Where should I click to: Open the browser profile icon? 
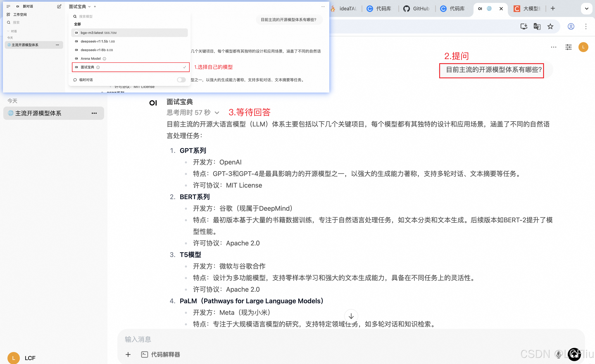click(x=571, y=26)
